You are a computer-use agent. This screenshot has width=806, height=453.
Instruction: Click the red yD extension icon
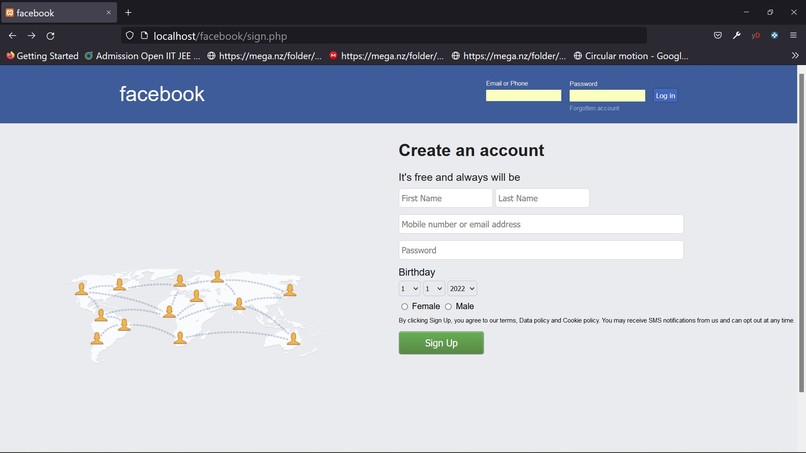[756, 35]
